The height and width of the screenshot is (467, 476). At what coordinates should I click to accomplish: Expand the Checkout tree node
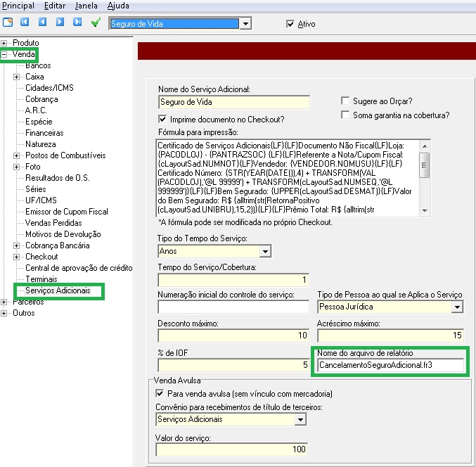click(16, 257)
